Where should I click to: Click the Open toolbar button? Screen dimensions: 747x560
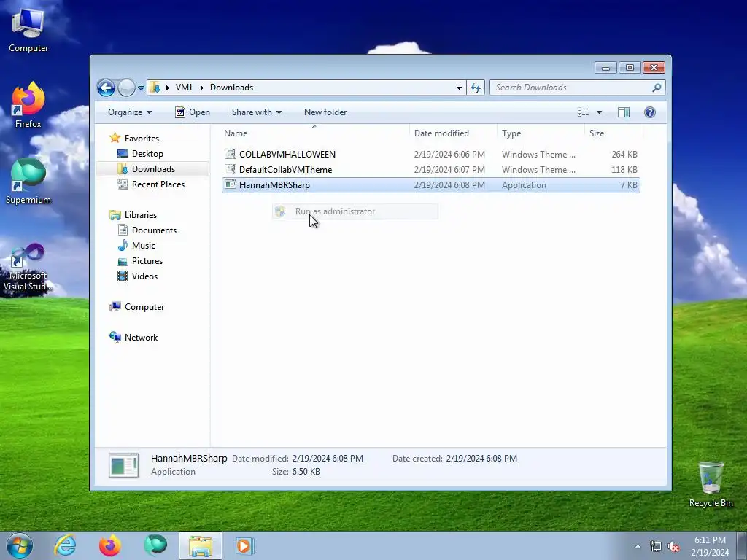(193, 112)
